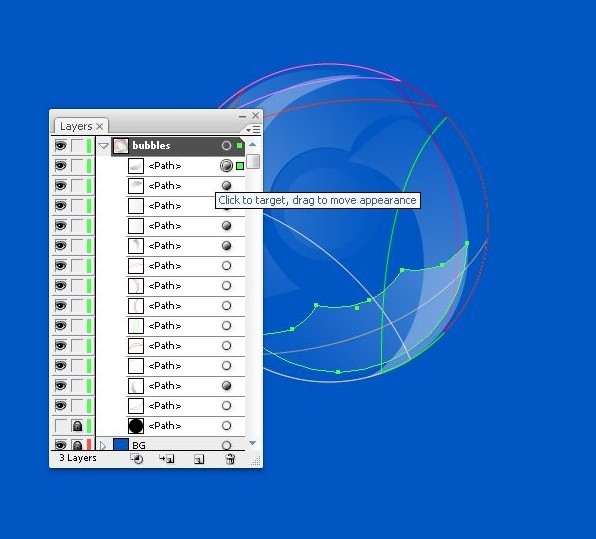This screenshot has height=539, width=596.
Task: Click Create New Layer icon
Action: pos(199,460)
